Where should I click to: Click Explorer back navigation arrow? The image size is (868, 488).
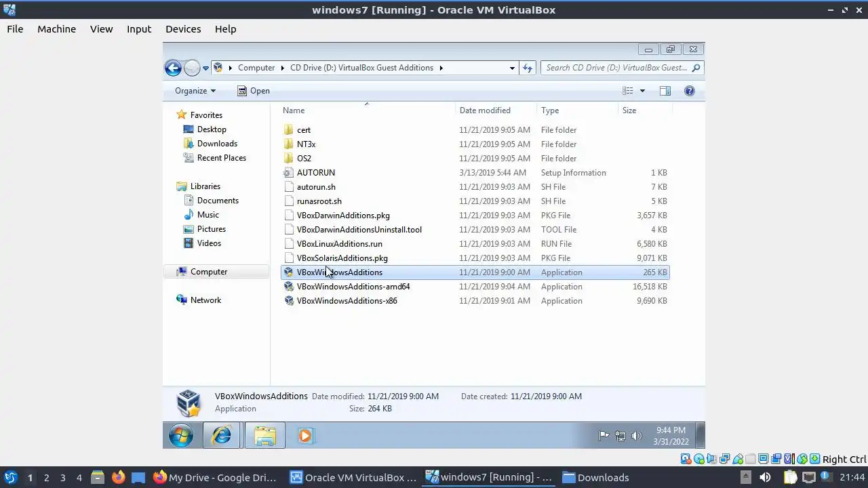[173, 68]
